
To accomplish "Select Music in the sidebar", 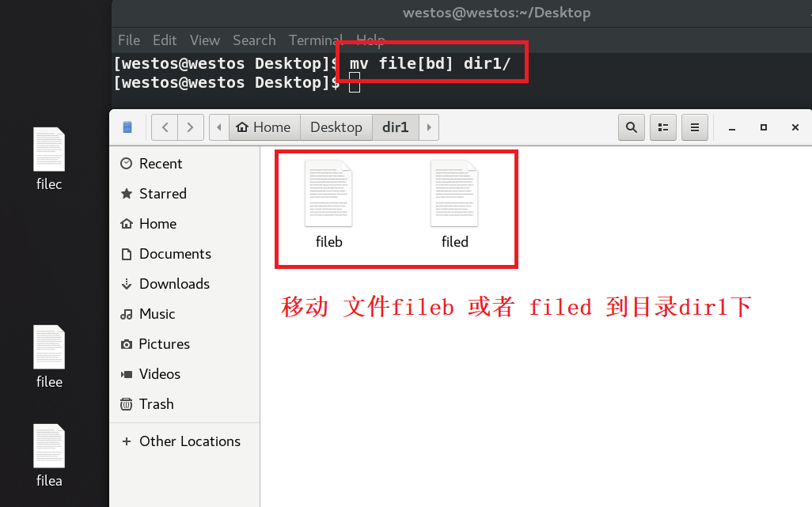I will [x=184, y=314].
